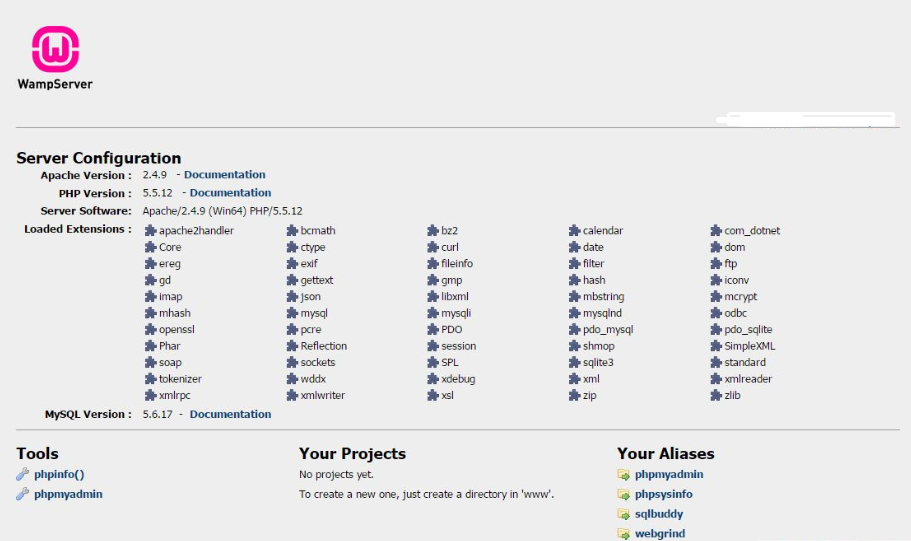The width and height of the screenshot is (911, 541).
Task: Click puzzle icon beside mcrypt
Action: coord(716,296)
